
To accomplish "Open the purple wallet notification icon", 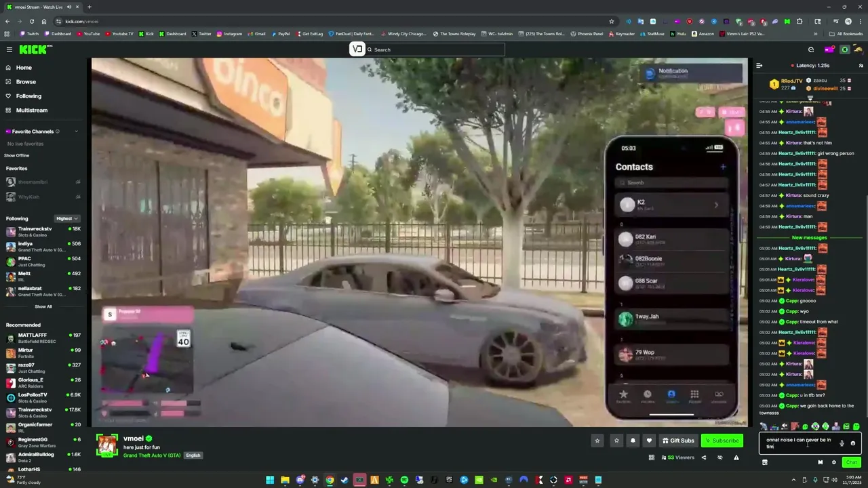I will (829, 49).
